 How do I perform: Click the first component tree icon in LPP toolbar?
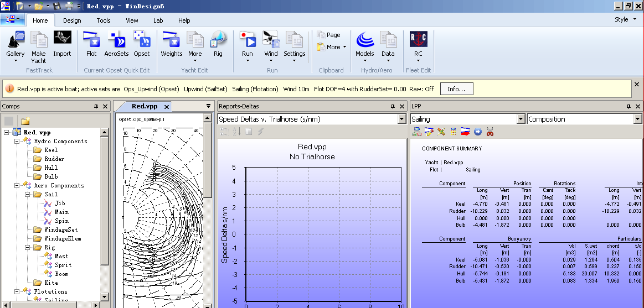(x=417, y=132)
